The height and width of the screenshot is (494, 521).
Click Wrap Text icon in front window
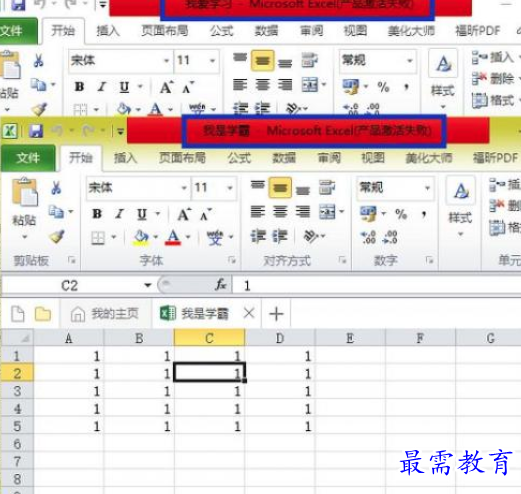pos(327,187)
